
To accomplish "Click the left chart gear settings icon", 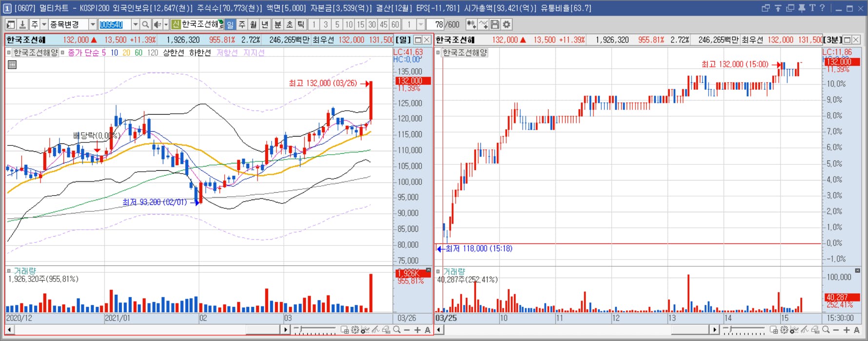I will tap(355, 330).
